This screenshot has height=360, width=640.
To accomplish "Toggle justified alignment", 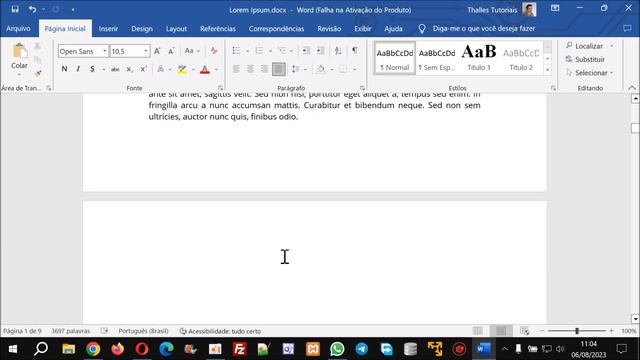I will [279, 69].
